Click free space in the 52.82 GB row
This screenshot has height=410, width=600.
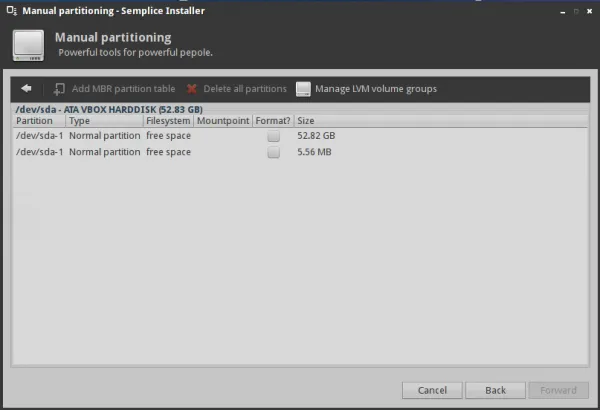point(168,136)
